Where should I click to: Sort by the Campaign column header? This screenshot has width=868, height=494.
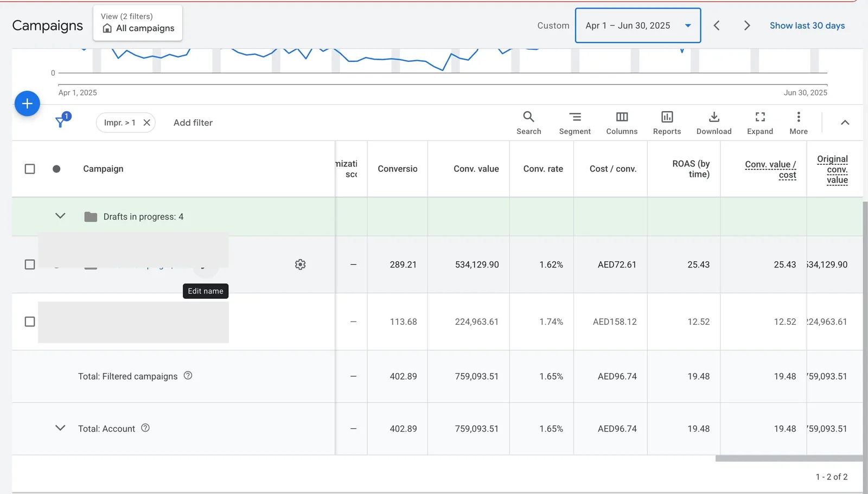[x=103, y=169]
